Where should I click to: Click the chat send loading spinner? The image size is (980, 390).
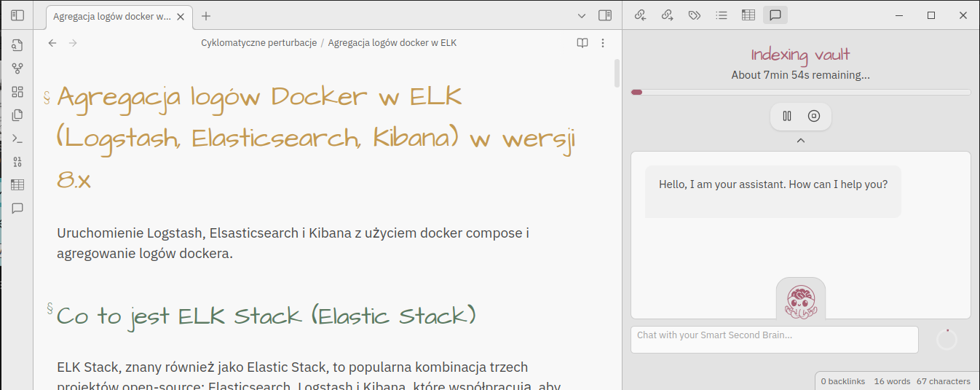(947, 340)
